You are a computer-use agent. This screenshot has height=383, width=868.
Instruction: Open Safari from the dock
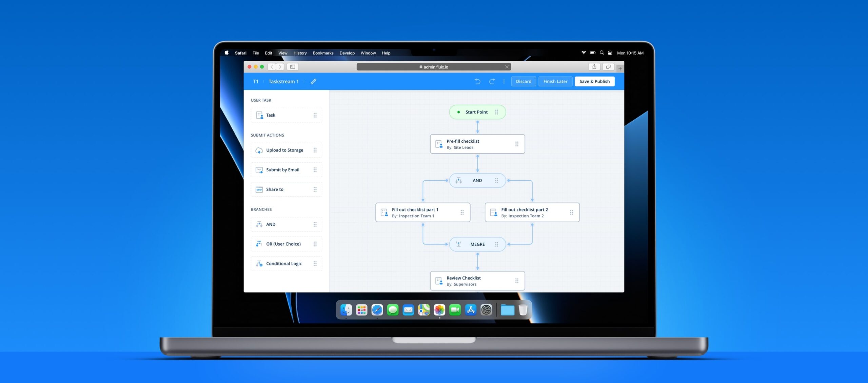pyautogui.click(x=377, y=310)
